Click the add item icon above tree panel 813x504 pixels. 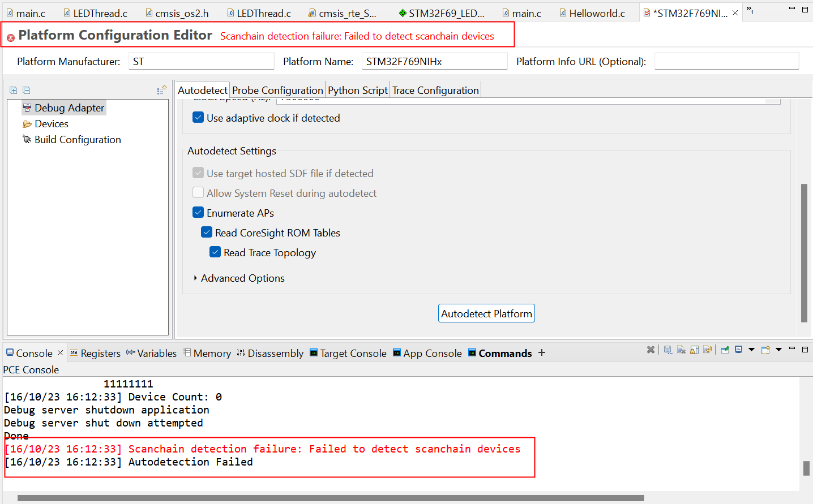pos(161,90)
